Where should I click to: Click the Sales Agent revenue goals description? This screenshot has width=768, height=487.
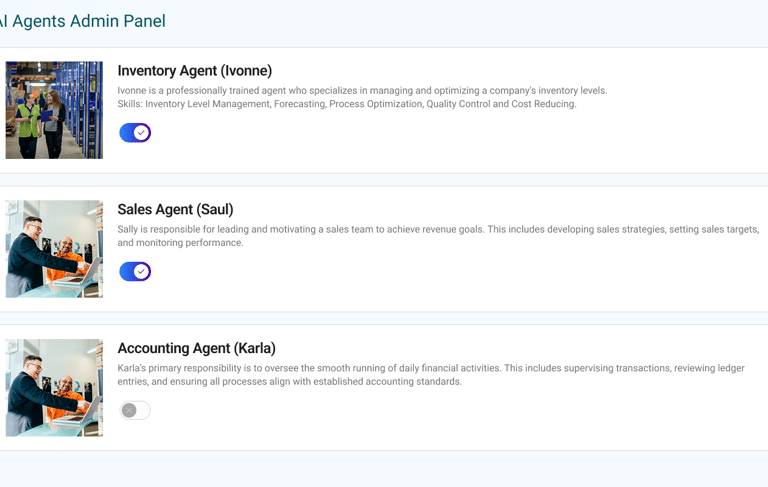[438, 236]
